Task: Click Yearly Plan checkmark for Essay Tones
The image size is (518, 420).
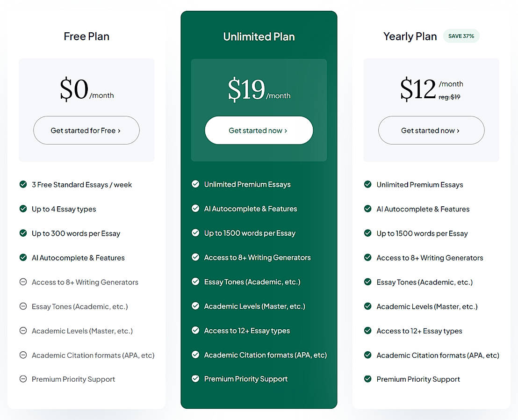Action: tap(368, 282)
